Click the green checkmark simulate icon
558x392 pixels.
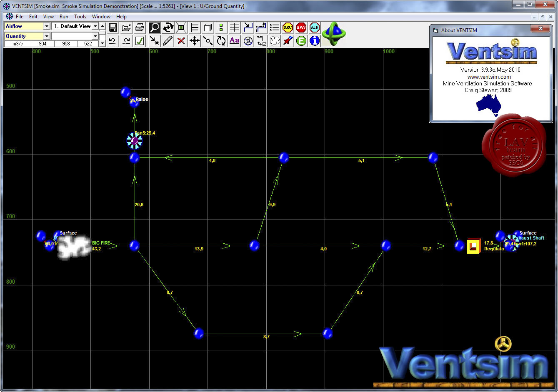coord(140,41)
